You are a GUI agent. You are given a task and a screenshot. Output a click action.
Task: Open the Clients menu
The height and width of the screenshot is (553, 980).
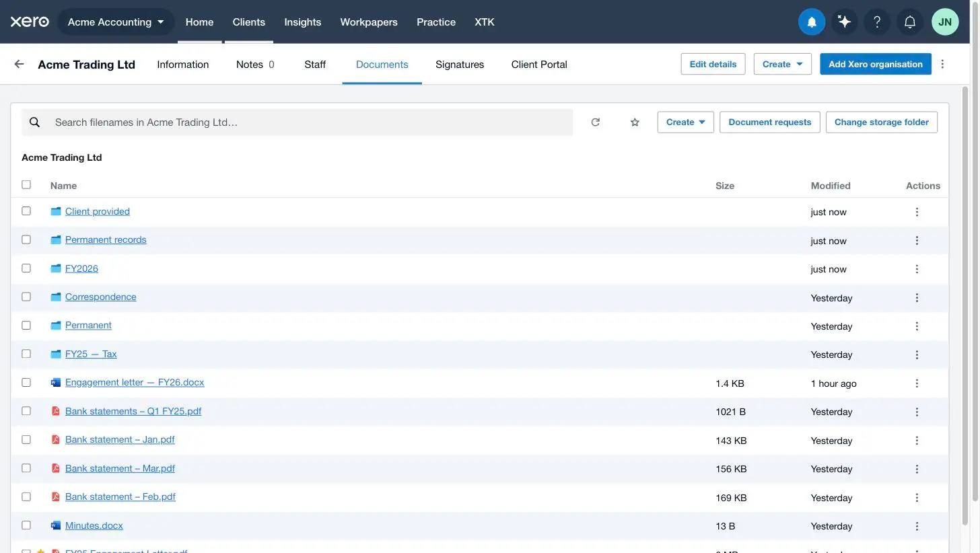(248, 22)
